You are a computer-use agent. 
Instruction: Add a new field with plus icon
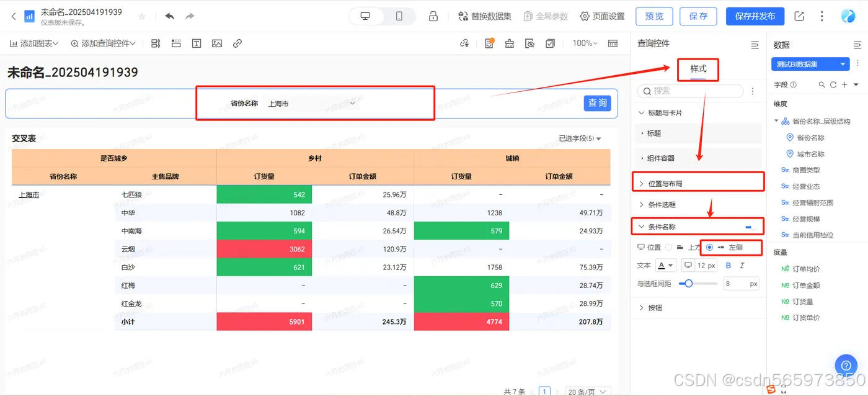(x=844, y=84)
